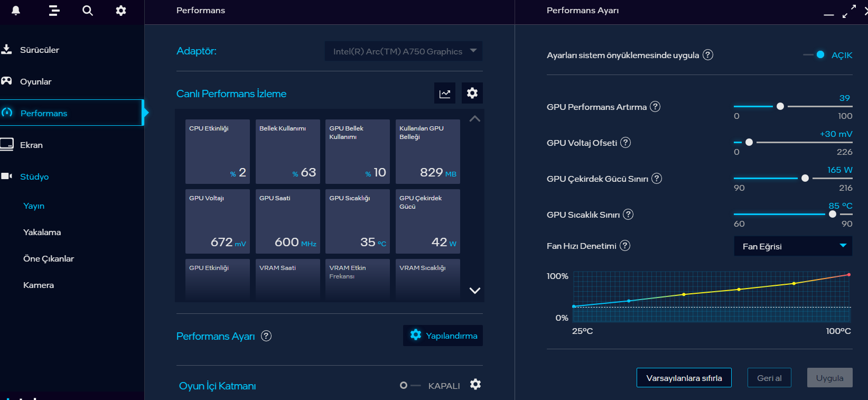This screenshot has height=400, width=868.
Task: Click GPU Sıcaklık Sınırı slider handle
Action: (x=833, y=214)
